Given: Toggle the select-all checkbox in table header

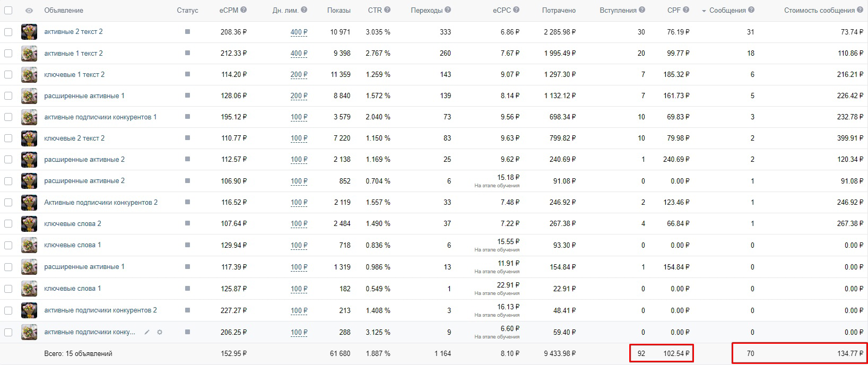Looking at the screenshot, I should [x=8, y=10].
